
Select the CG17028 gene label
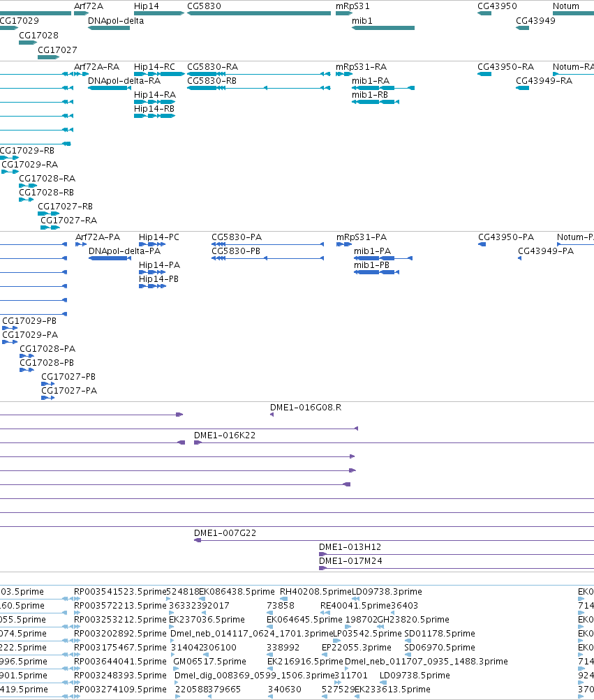(x=38, y=36)
